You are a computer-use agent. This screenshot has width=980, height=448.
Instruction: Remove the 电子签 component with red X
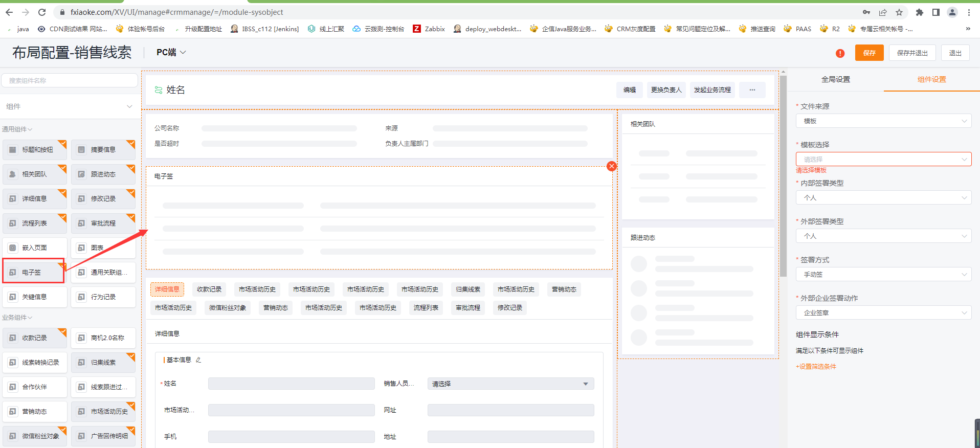pos(611,166)
